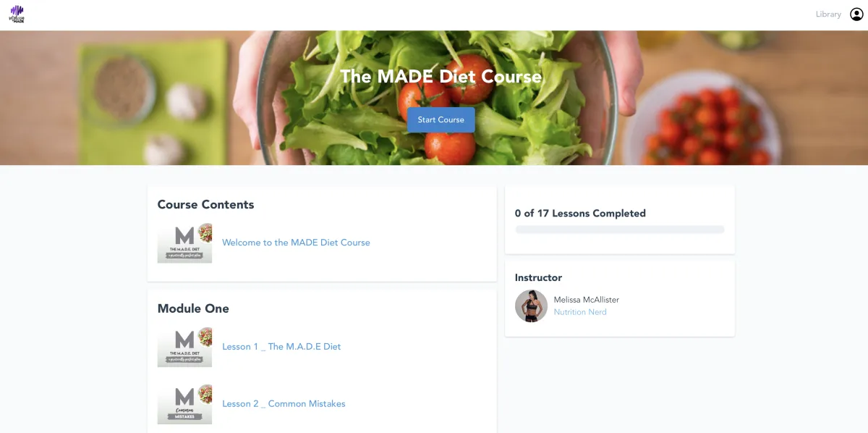Click the Melissa McAllister instructor name
Viewport: 868px width, 433px height.
pos(587,300)
